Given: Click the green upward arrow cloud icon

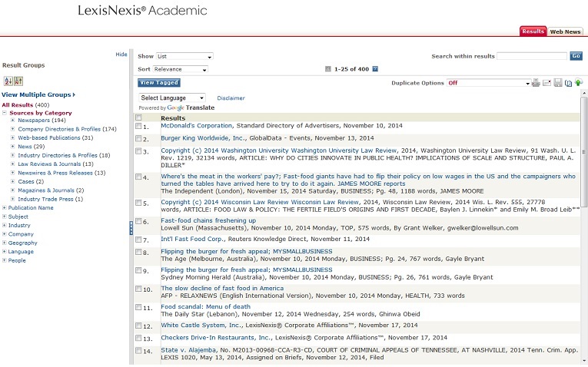Looking at the screenshot, I should point(579,82).
